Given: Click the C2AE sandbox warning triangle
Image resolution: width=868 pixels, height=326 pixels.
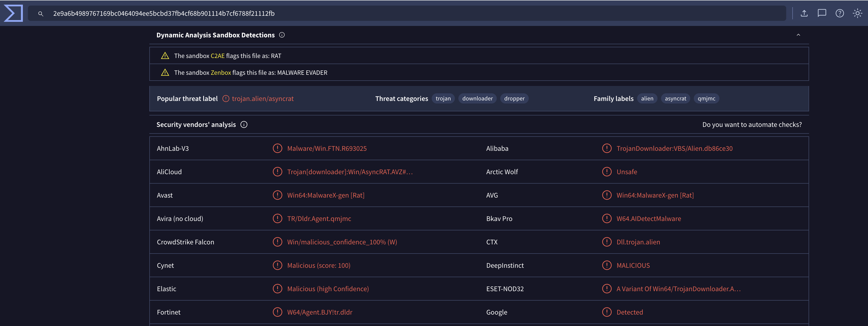Looking at the screenshot, I should tap(165, 56).
